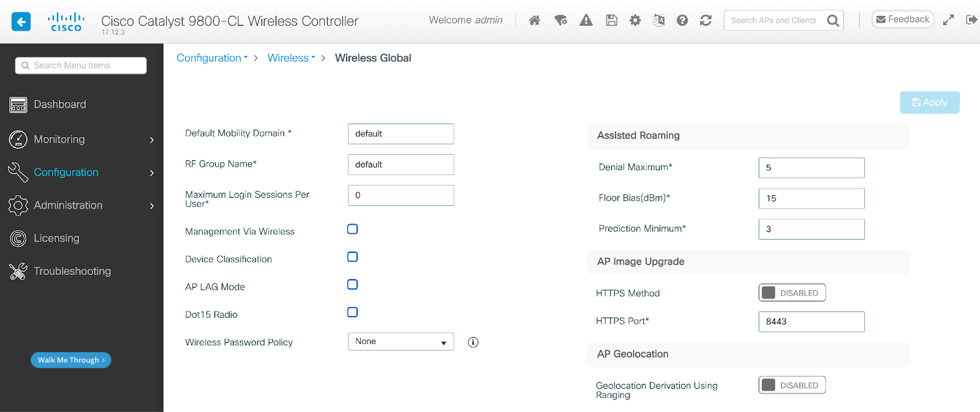Click the refresh arrows icon
The image size is (980, 412).
706,20
